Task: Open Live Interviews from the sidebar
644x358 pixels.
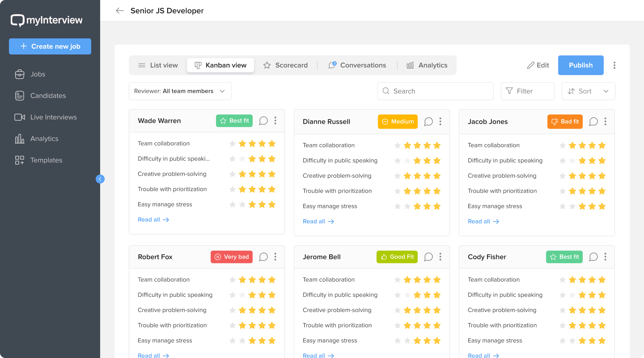Action: [x=53, y=117]
